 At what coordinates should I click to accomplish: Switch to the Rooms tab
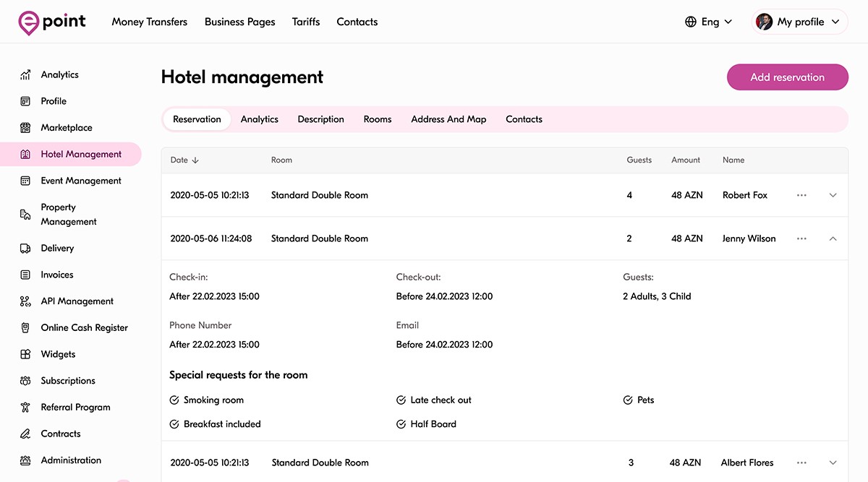[x=377, y=119]
